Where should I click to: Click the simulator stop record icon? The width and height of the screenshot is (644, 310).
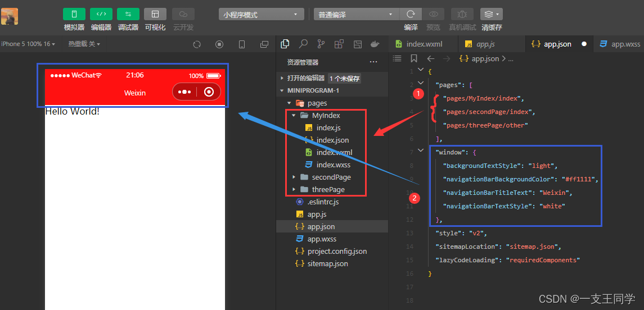tap(219, 44)
